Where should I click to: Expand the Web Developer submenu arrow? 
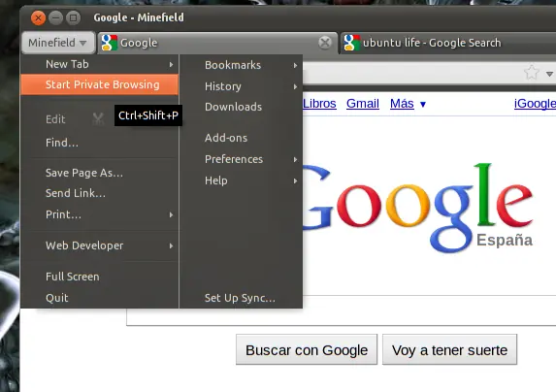[x=172, y=245]
